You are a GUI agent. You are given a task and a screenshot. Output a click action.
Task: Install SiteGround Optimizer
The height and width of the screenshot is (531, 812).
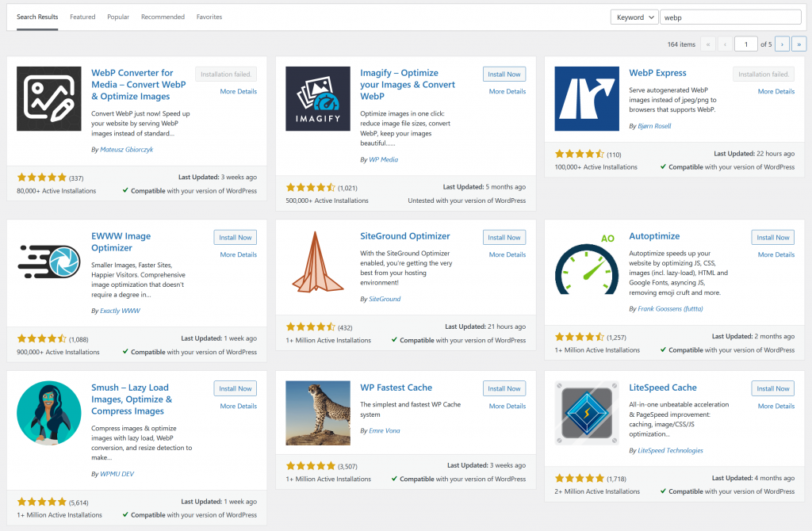click(x=504, y=237)
